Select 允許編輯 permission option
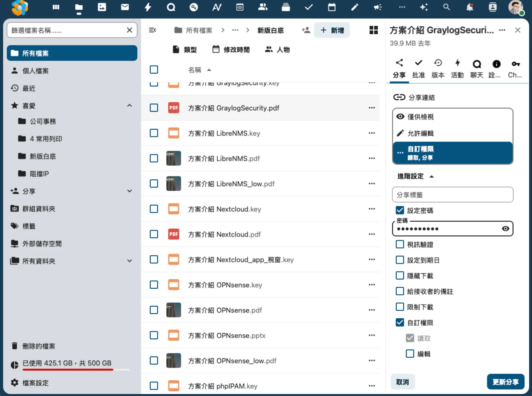 [453, 133]
